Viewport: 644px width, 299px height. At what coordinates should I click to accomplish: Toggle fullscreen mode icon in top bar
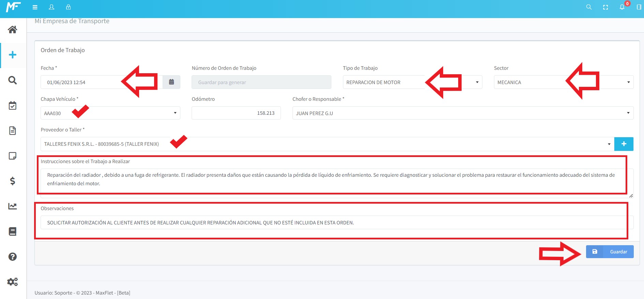tap(605, 7)
